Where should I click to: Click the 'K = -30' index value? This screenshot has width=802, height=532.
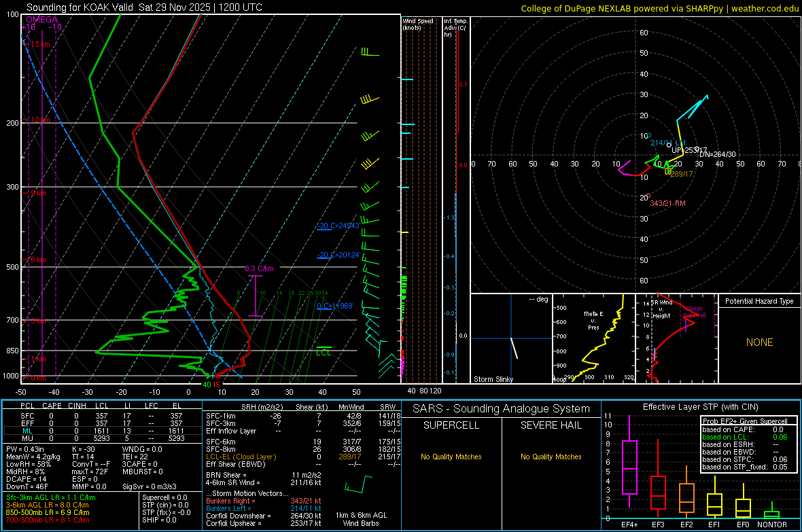click(84, 449)
